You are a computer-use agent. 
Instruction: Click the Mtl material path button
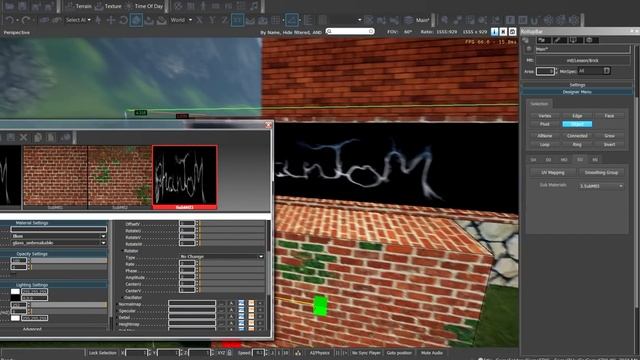coord(583,60)
